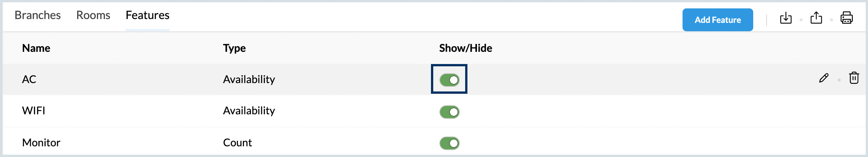
Task: Switch to the Rooms tab
Action: coord(93,15)
